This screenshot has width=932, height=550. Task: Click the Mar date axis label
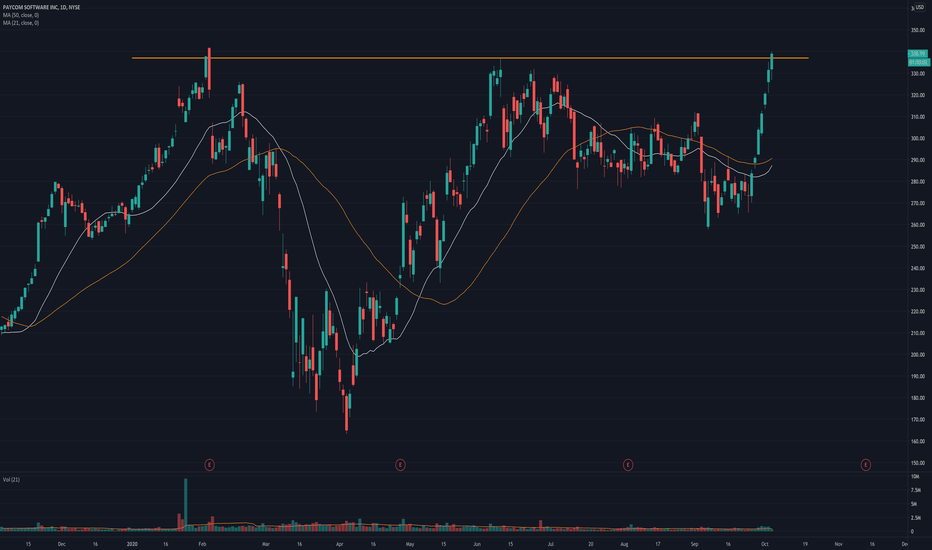pyautogui.click(x=266, y=544)
